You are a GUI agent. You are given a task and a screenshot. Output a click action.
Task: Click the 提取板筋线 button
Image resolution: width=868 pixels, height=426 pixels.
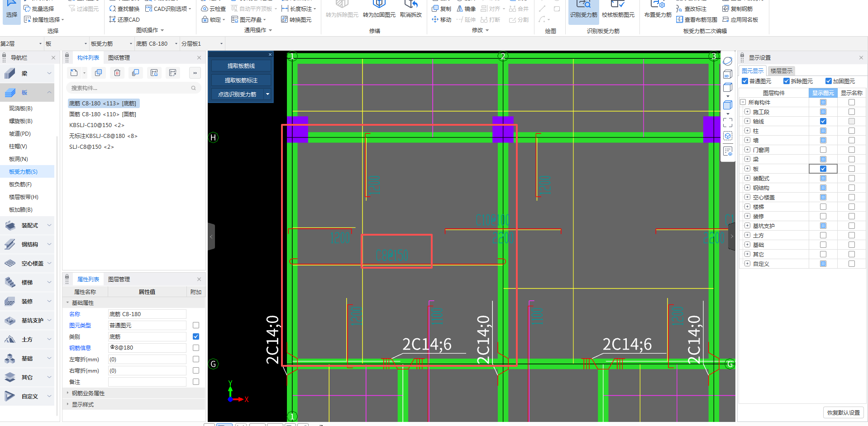point(241,66)
